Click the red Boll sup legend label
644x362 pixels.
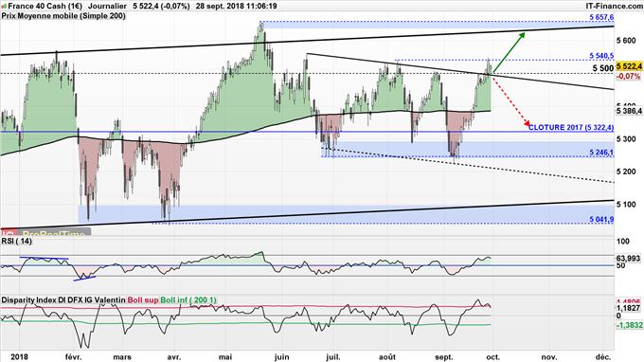click(143, 300)
